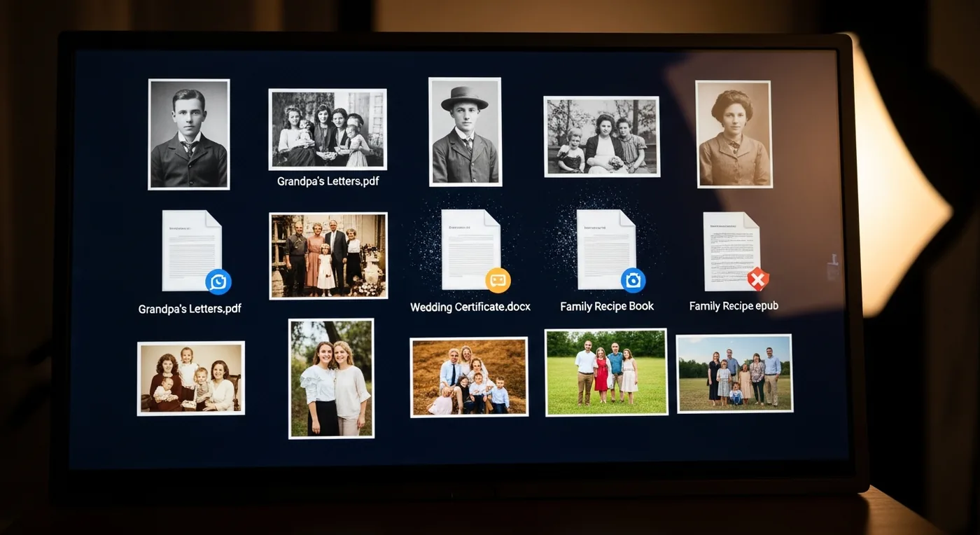Open the Wedding Certificate document icon
This screenshot has width=980, height=535.
[470, 249]
